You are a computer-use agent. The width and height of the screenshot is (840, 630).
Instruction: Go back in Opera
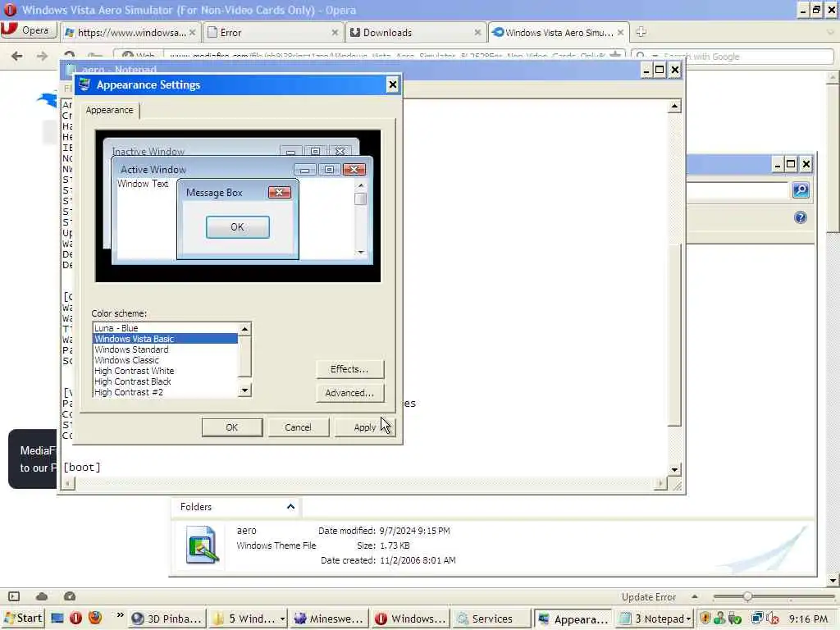click(16, 56)
